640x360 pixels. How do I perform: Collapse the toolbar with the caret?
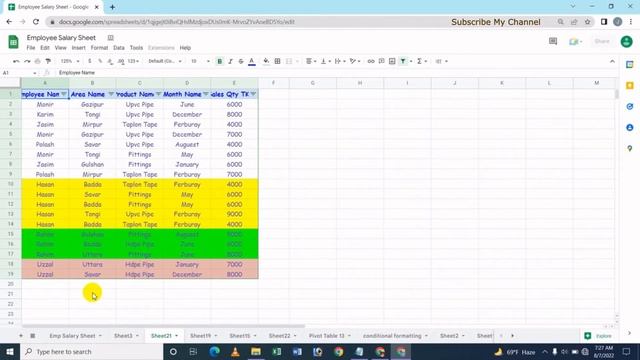612,61
